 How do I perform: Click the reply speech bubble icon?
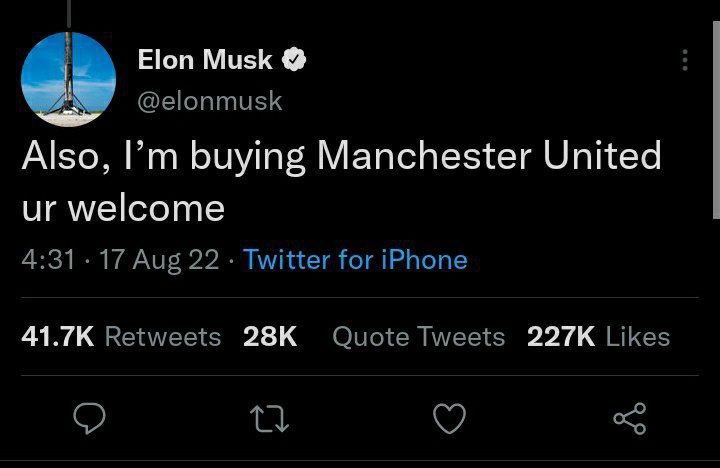(92, 416)
